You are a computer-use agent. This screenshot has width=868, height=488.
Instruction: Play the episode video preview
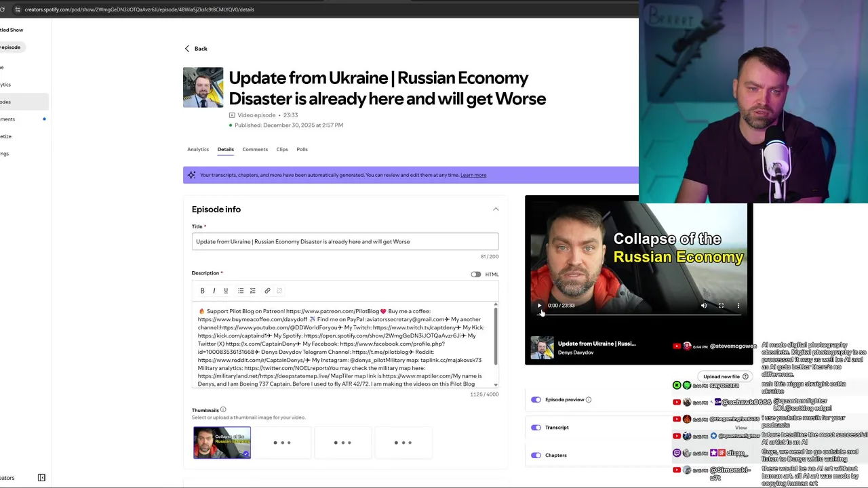[x=539, y=306]
